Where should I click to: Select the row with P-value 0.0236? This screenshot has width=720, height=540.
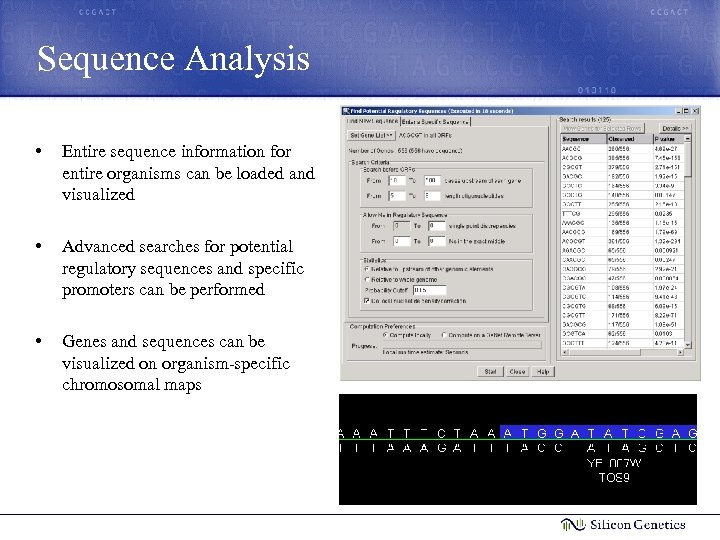point(622,214)
